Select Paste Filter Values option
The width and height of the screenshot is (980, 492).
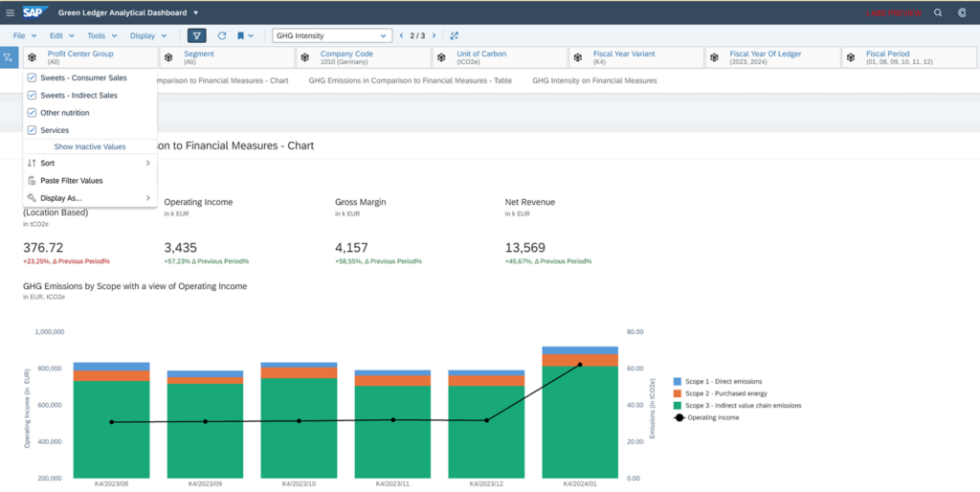72,181
